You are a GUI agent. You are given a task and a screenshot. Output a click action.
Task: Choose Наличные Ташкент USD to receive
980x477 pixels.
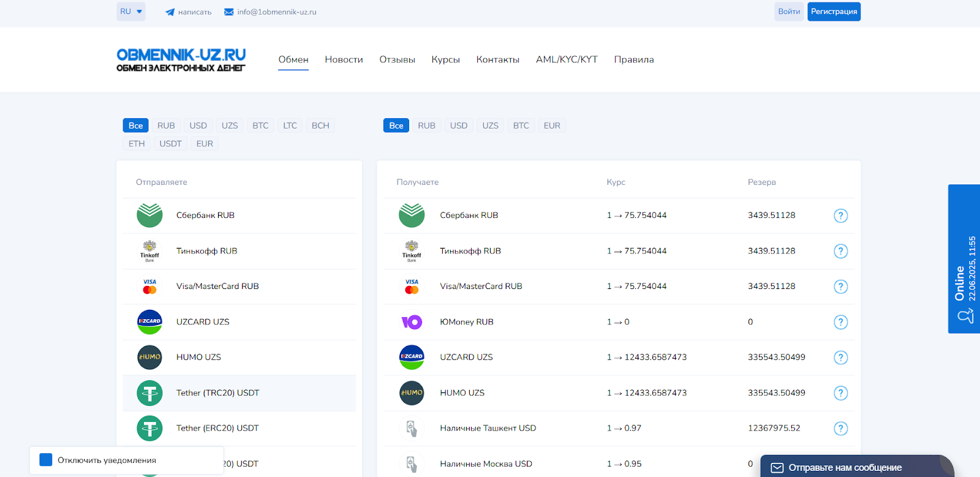[x=619, y=429]
